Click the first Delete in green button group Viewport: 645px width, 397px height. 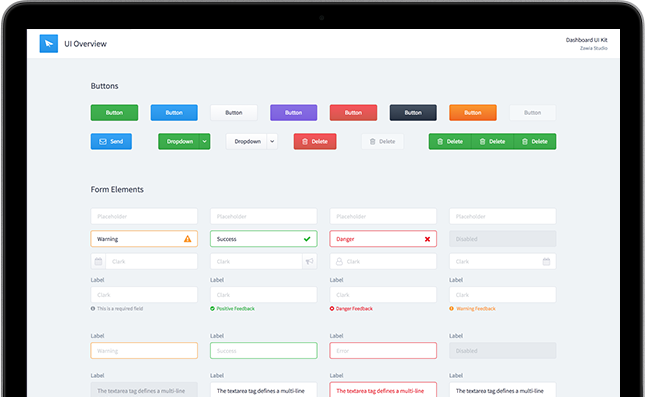pos(450,141)
